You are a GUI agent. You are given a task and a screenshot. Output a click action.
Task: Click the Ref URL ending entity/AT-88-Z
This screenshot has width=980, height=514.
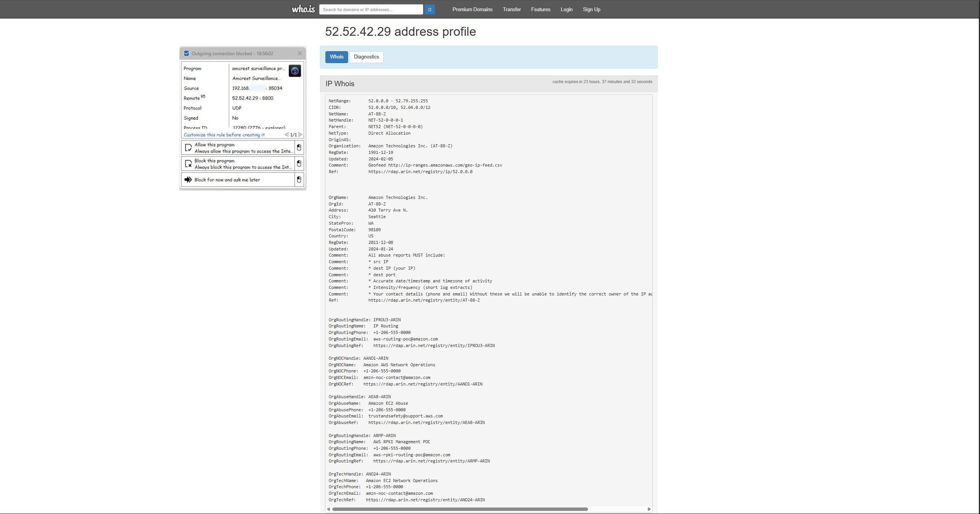coord(424,300)
